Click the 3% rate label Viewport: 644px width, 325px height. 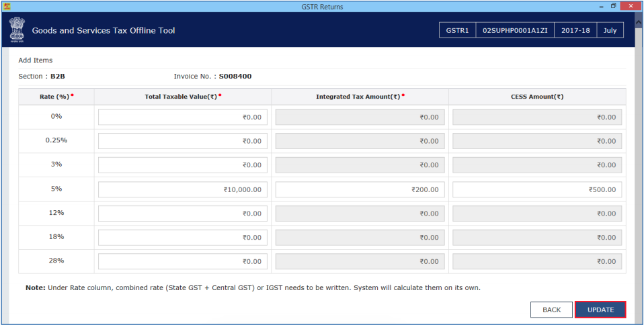point(56,164)
